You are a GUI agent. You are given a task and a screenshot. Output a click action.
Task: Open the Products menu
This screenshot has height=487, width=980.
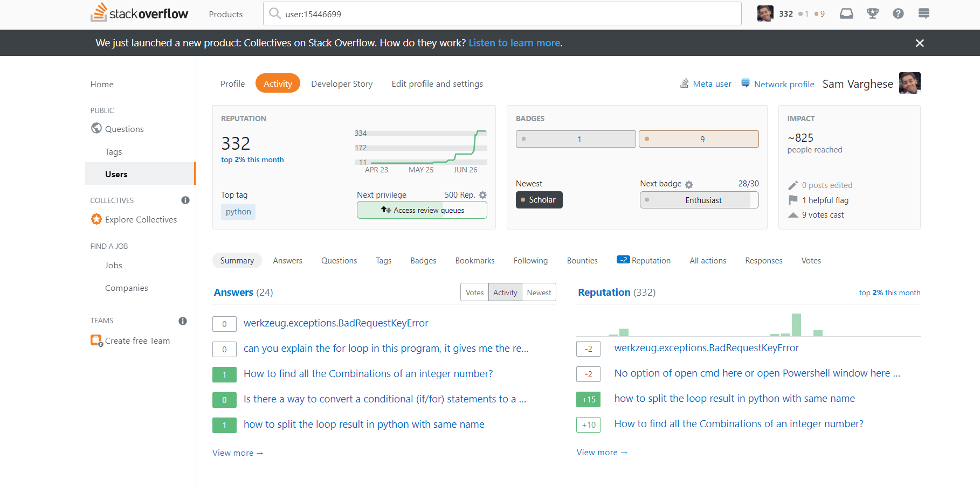(226, 14)
